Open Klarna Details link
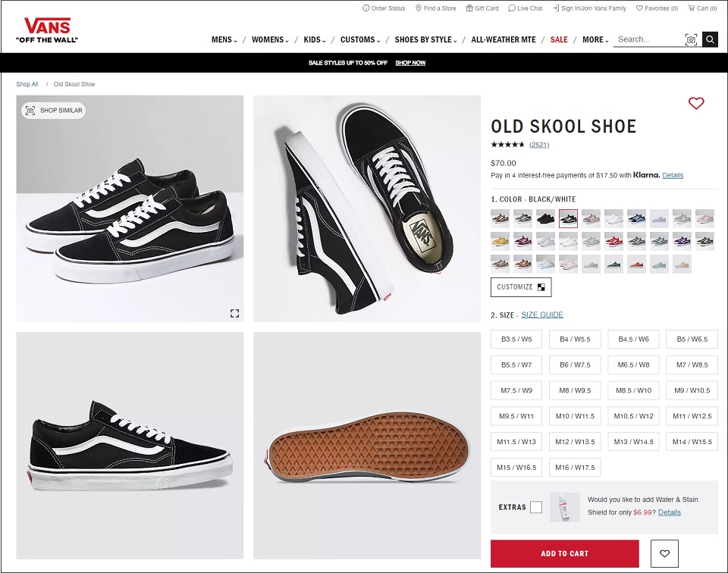 [x=673, y=175]
